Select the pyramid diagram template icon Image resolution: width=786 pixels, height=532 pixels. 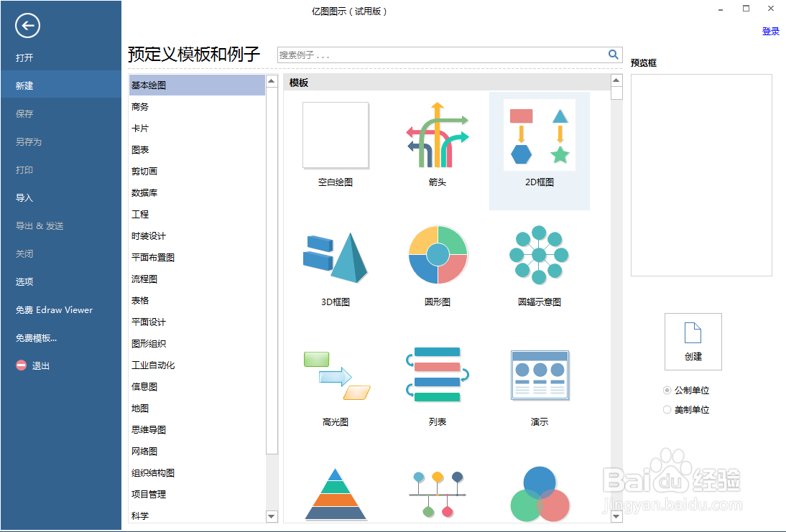pyautogui.click(x=336, y=494)
